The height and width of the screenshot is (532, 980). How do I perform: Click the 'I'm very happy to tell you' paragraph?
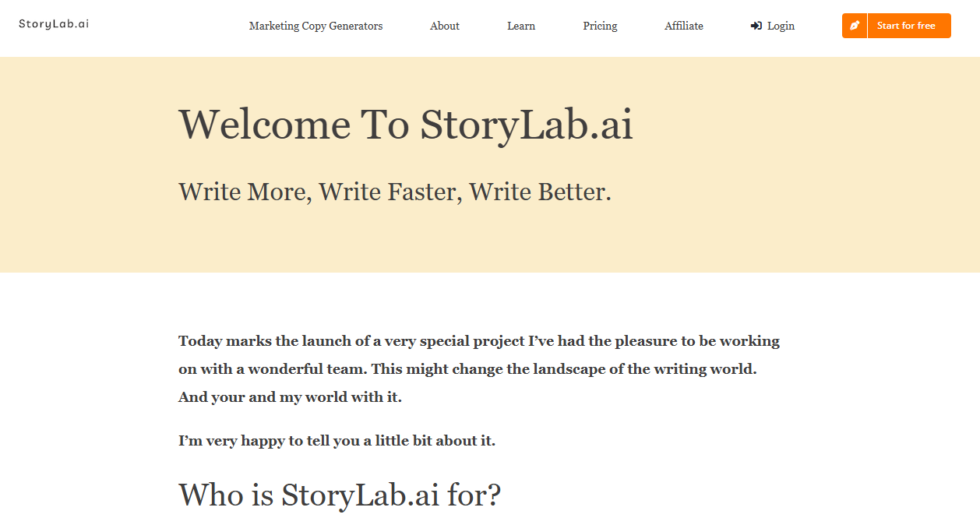coord(337,441)
